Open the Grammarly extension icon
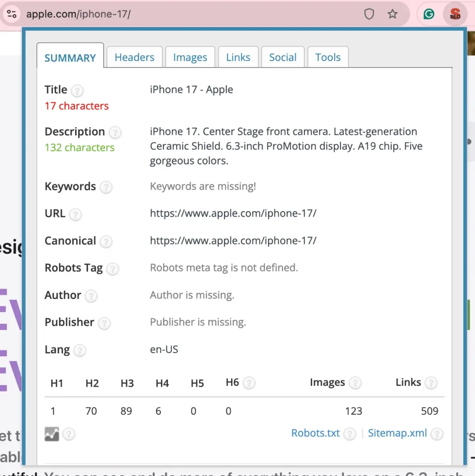The image size is (475, 476). (429, 14)
